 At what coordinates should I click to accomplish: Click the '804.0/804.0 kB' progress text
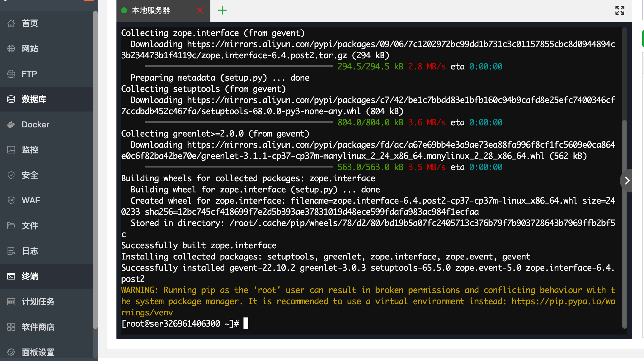[371, 122]
